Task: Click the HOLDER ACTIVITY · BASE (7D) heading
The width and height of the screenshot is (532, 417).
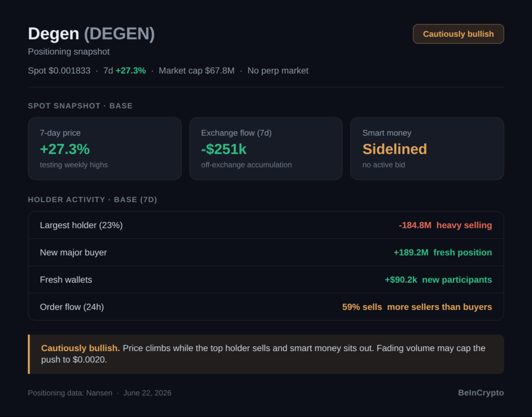Action: click(x=92, y=200)
